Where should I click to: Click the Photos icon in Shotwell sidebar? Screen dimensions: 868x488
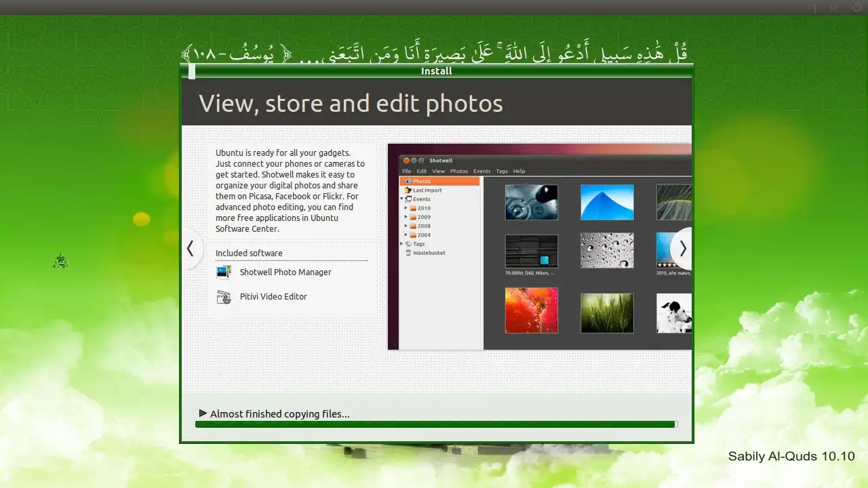coord(408,182)
